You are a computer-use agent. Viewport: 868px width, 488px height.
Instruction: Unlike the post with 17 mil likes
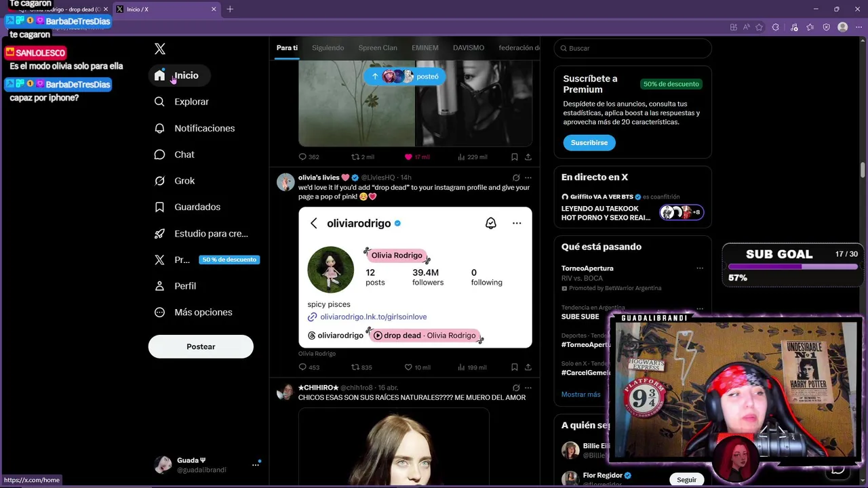[417, 157]
